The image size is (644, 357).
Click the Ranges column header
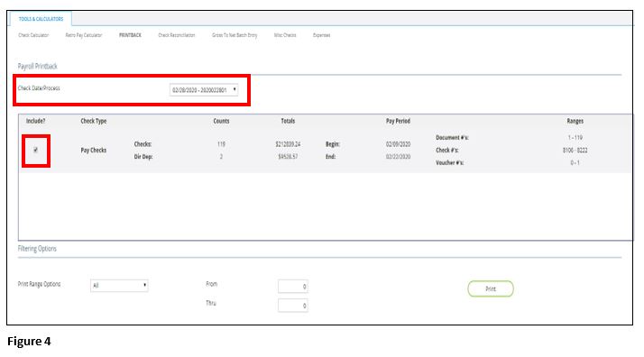[x=575, y=121]
